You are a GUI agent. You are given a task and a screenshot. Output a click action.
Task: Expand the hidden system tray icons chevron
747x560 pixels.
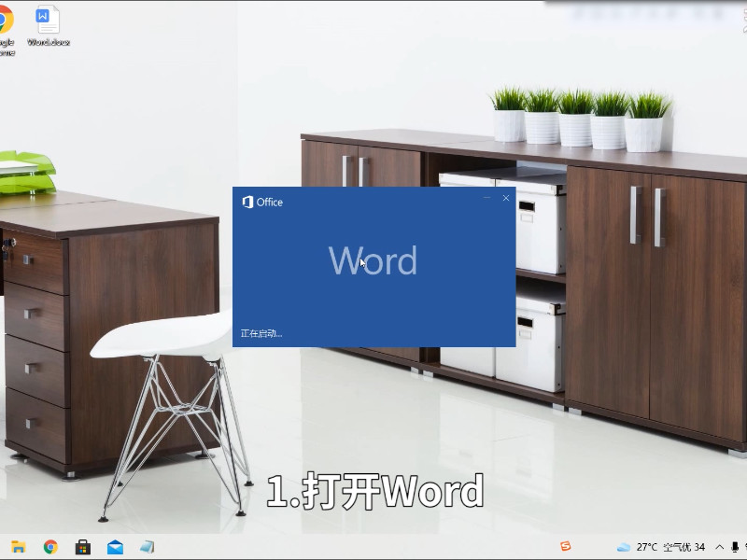[x=719, y=547]
